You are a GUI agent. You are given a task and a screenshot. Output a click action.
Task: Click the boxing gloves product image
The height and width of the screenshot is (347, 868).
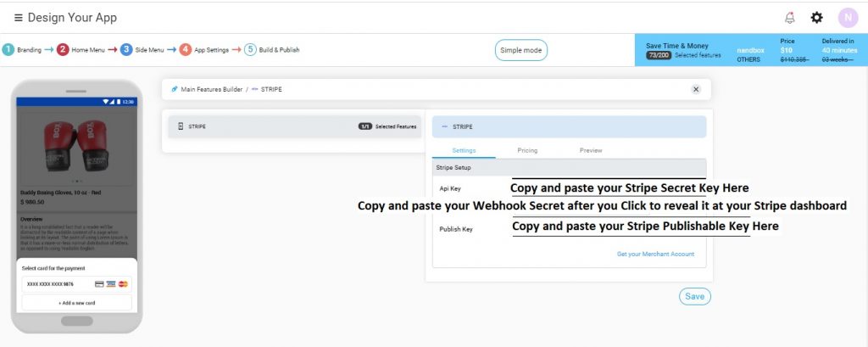point(76,146)
